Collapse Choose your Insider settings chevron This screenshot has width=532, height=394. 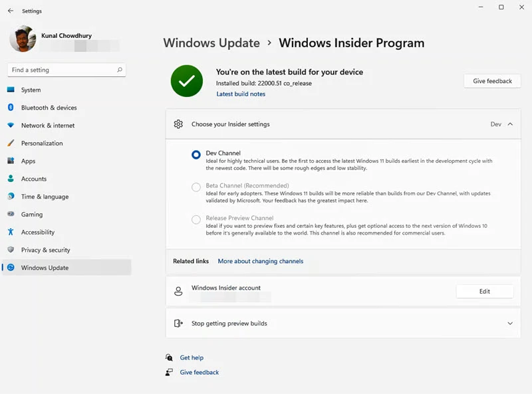coord(510,124)
